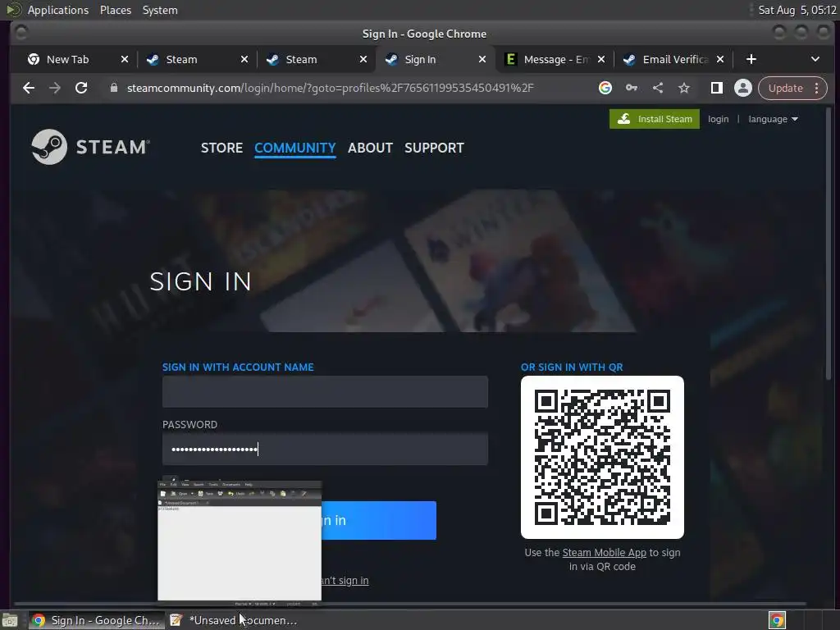Focus the account name input field
The height and width of the screenshot is (630, 840).
coord(325,391)
